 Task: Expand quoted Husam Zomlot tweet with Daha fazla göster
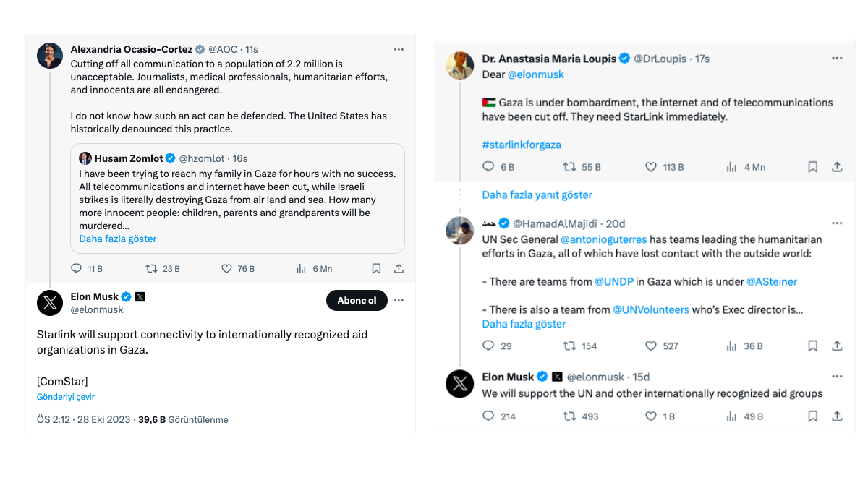tap(117, 239)
